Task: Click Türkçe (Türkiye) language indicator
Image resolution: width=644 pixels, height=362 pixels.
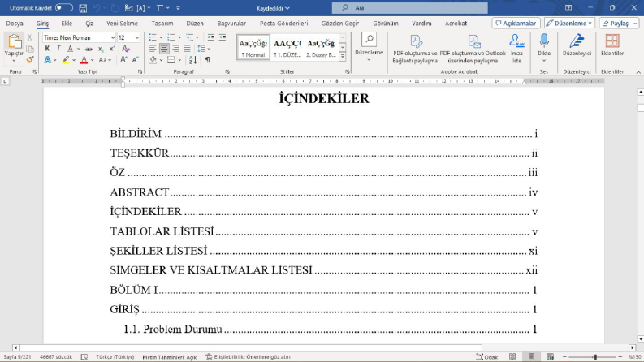Action: [x=115, y=357]
